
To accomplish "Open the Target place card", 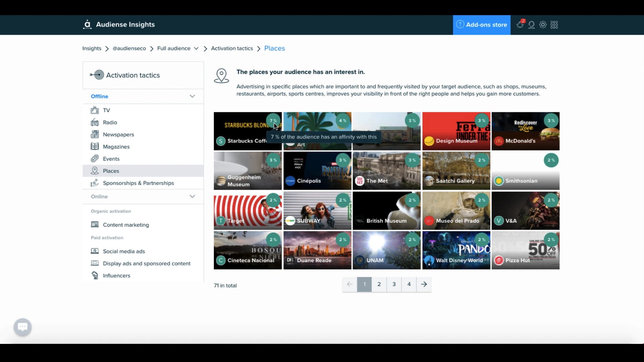I will click(x=248, y=210).
